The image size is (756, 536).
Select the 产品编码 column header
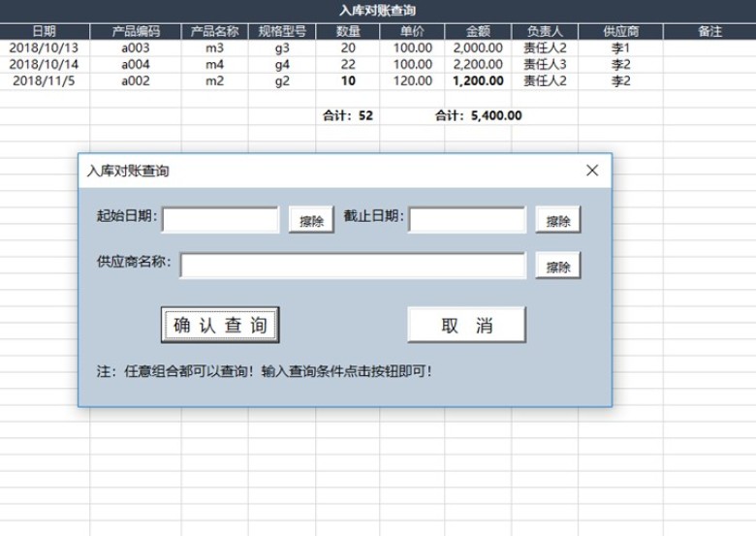click(x=136, y=31)
